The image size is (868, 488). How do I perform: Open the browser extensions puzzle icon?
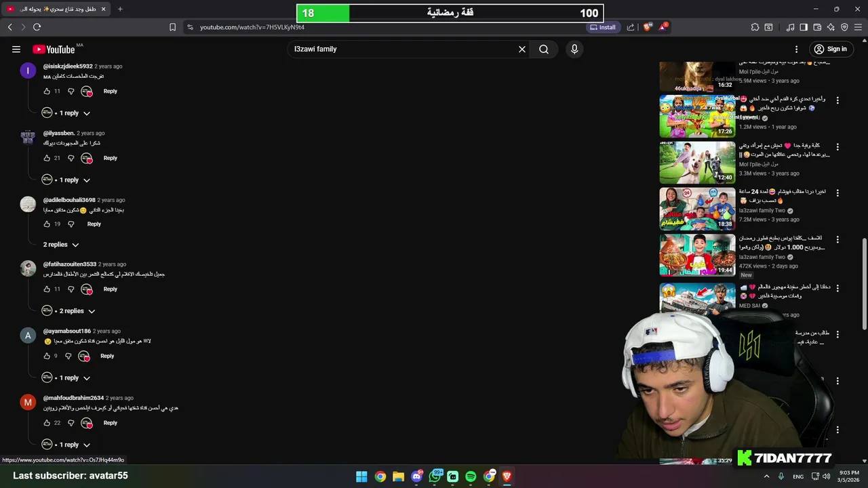coord(755,27)
